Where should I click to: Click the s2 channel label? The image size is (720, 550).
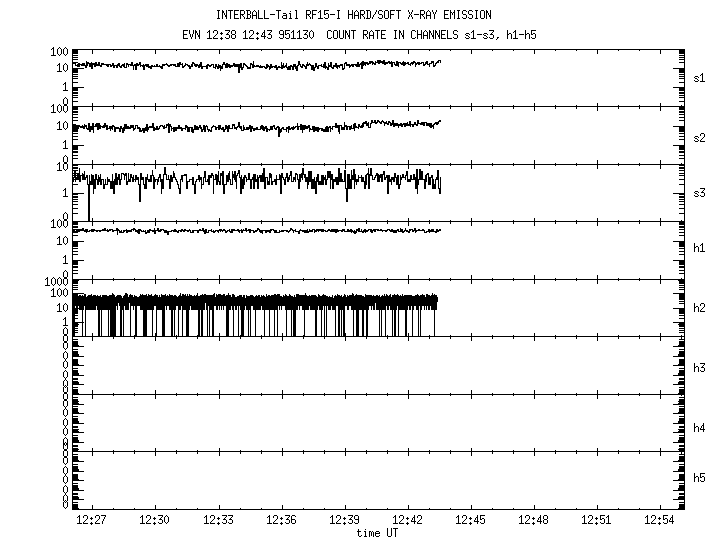699,137
